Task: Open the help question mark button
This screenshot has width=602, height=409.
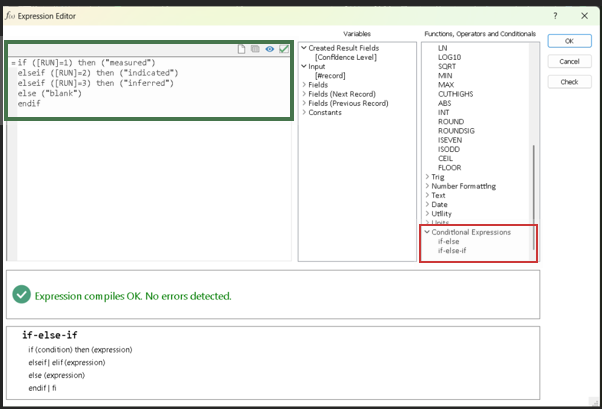Action: point(555,16)
